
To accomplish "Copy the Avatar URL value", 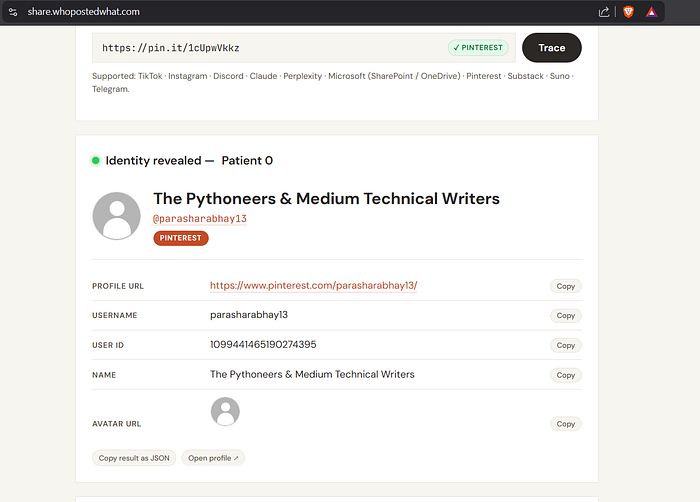I will pos(566,424).
